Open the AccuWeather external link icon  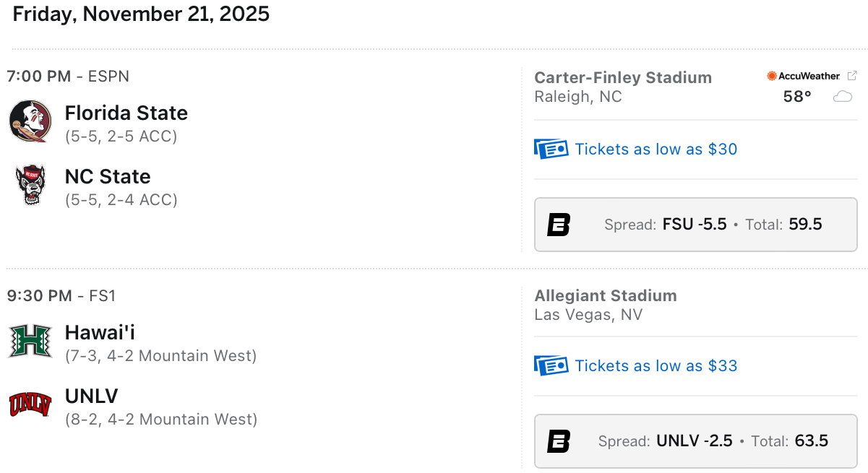point(852,76)
